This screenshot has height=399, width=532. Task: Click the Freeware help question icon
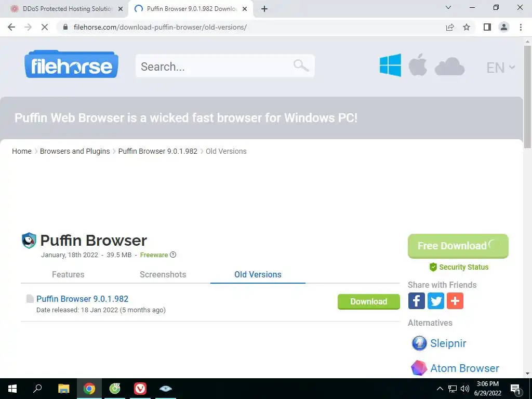pos(173,255)
